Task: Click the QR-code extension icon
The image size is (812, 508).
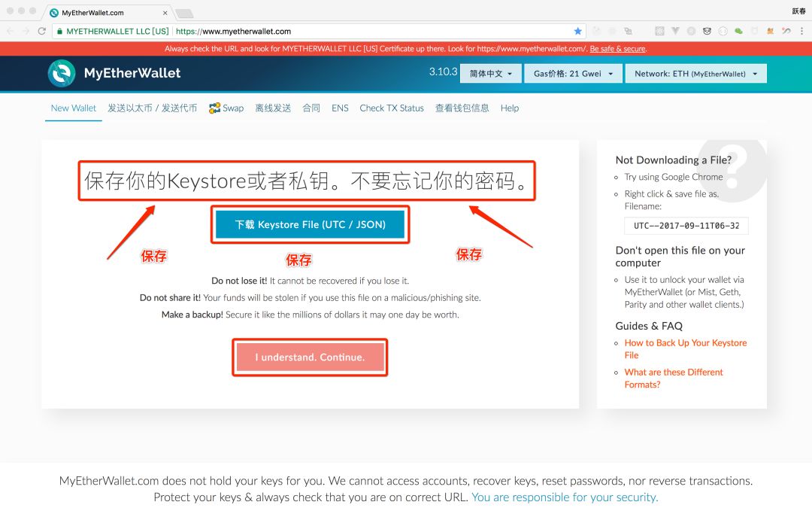Action: 659,31
